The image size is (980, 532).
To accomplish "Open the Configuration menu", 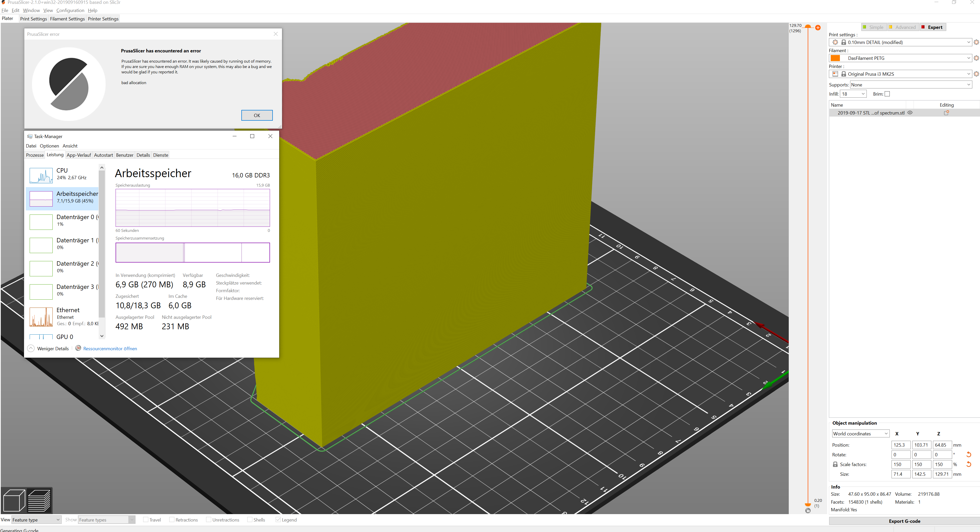I will click(70, 10).
